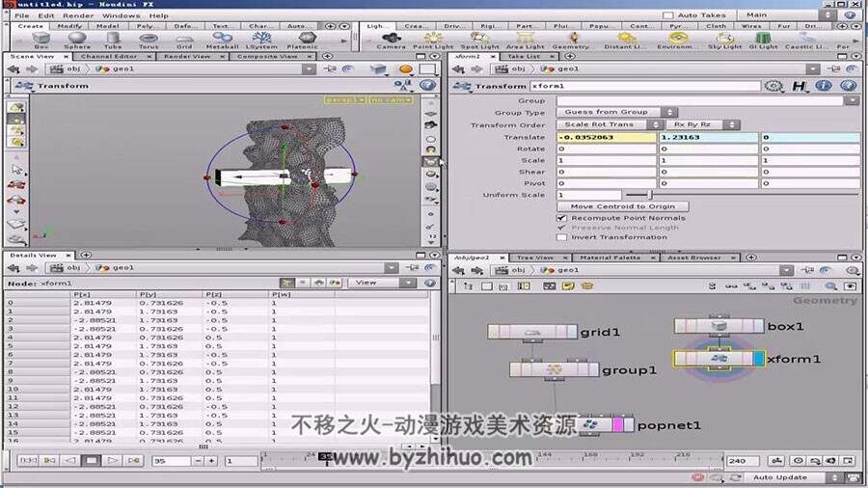Open the Group Type dropdown
Screen dimensions: 868x488
616,112
